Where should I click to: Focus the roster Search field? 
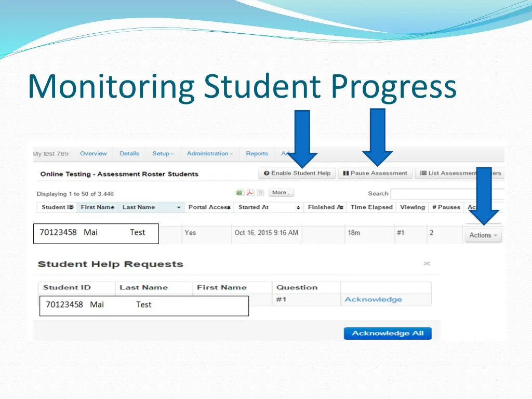(447, 194)
